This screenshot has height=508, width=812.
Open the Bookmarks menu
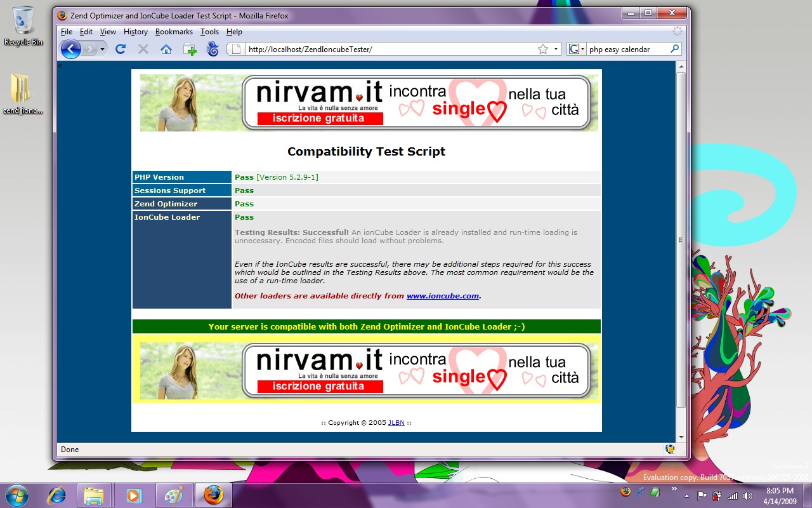click(174, 32)
